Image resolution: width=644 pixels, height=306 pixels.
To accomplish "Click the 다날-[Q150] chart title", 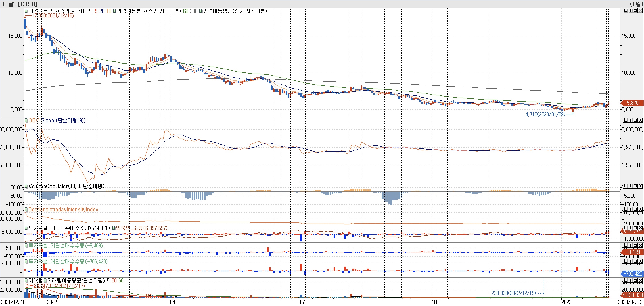I will coord(20,4).
